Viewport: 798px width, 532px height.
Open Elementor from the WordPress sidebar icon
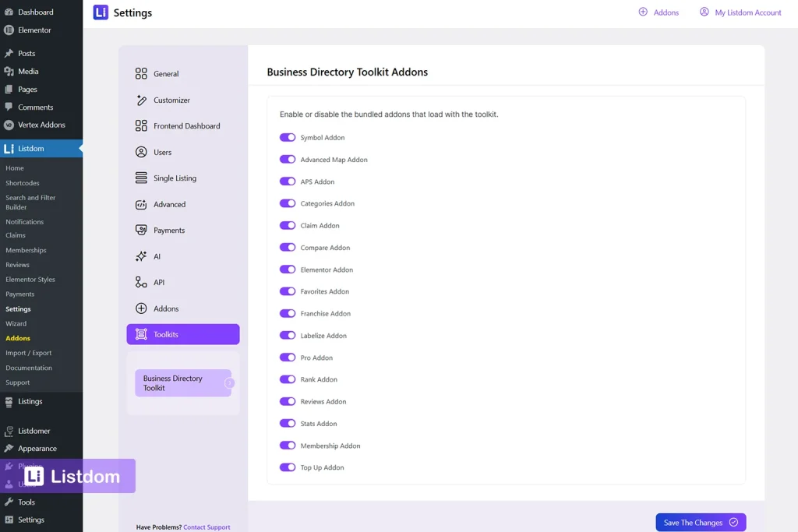pos(9,30)
